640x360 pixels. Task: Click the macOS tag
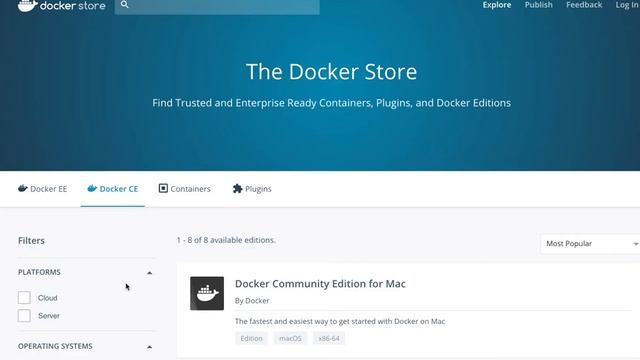[290, 338]
